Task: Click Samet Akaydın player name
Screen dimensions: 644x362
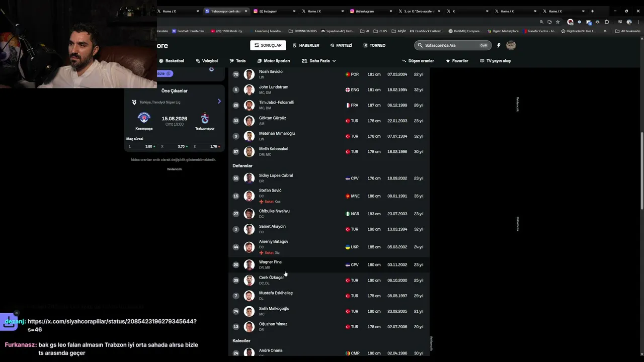Action: (272, 226)
